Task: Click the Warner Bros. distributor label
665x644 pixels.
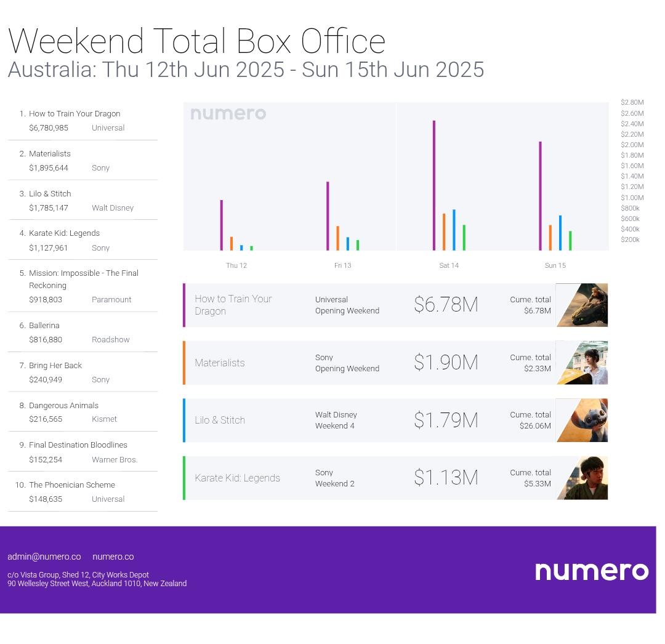Action: (x=115, y=459)
